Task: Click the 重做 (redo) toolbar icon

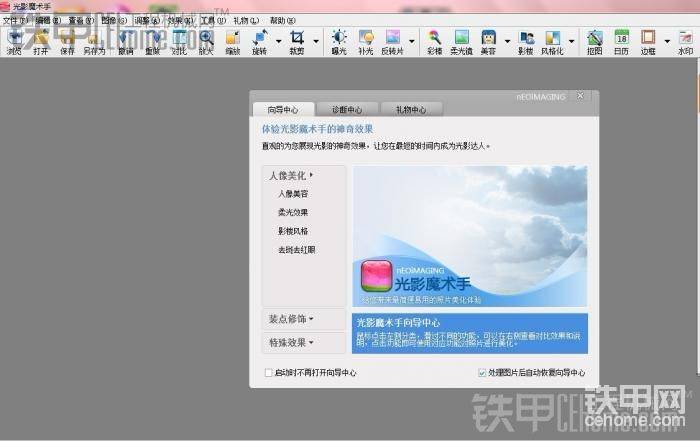Action: coord(152,42)
